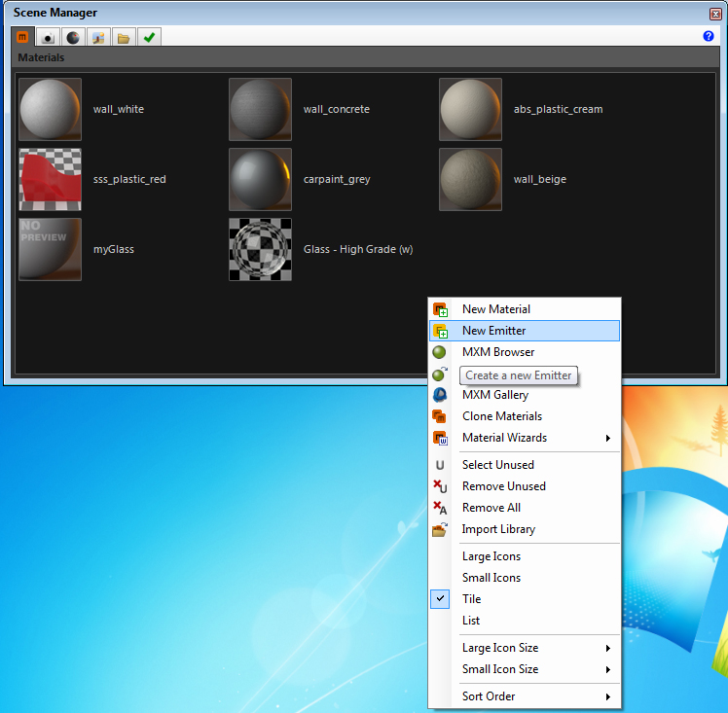The image size is (728, 713).
Task: Open MXM Gallery menu entry
Action: click(x=525, y=395)
